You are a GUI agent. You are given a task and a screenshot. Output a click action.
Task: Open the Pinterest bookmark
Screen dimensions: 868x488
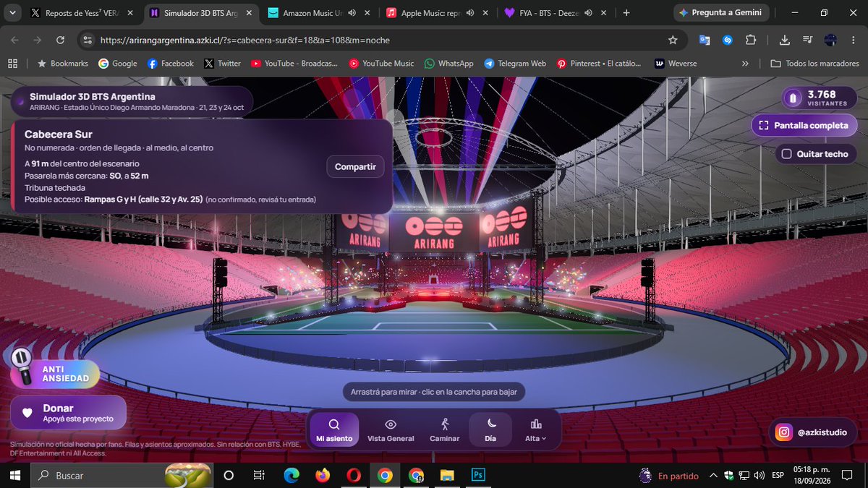coord(599,64)
